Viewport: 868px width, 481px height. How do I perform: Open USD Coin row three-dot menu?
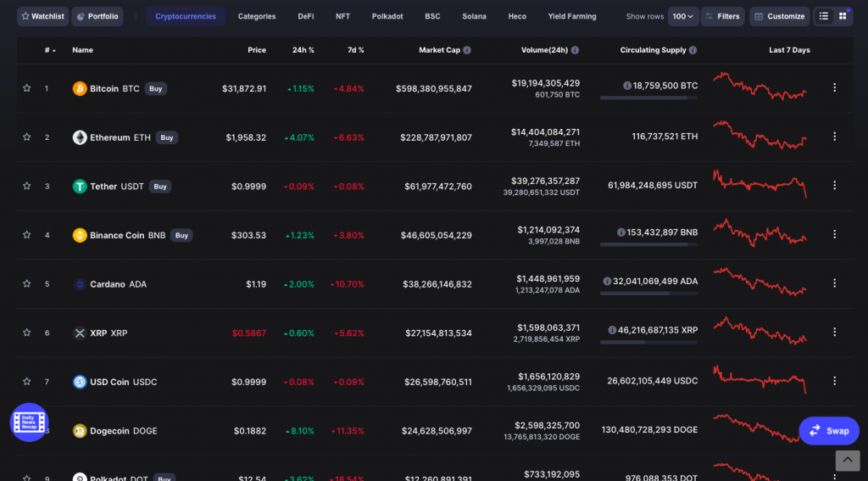(x=835, y=381)
